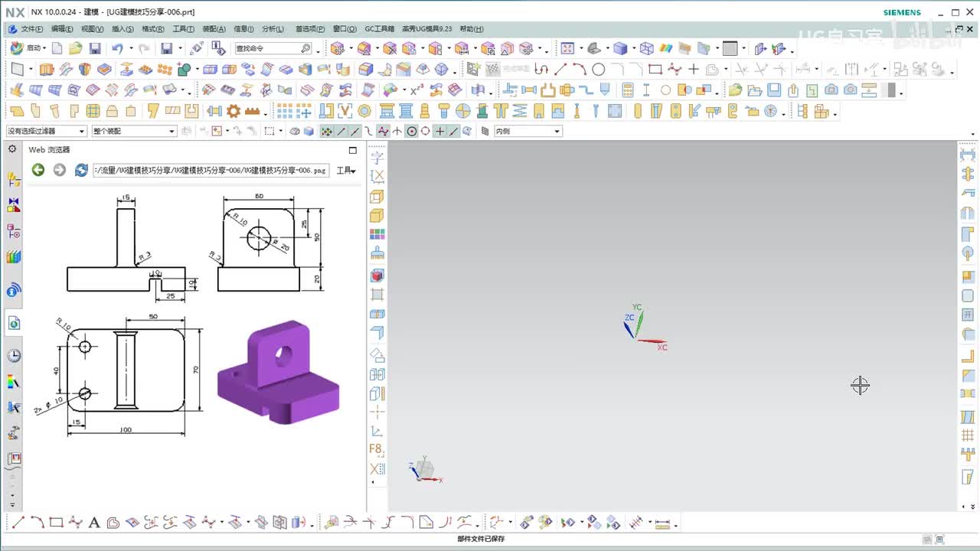Open the 工具(T) menu
980x551 pixels.
tap(184, 29)
